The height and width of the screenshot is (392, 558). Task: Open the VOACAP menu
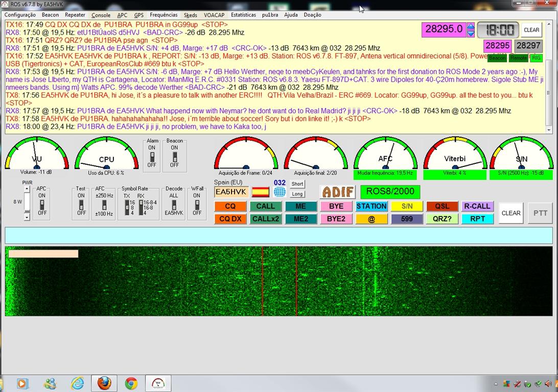pos(214,15)
